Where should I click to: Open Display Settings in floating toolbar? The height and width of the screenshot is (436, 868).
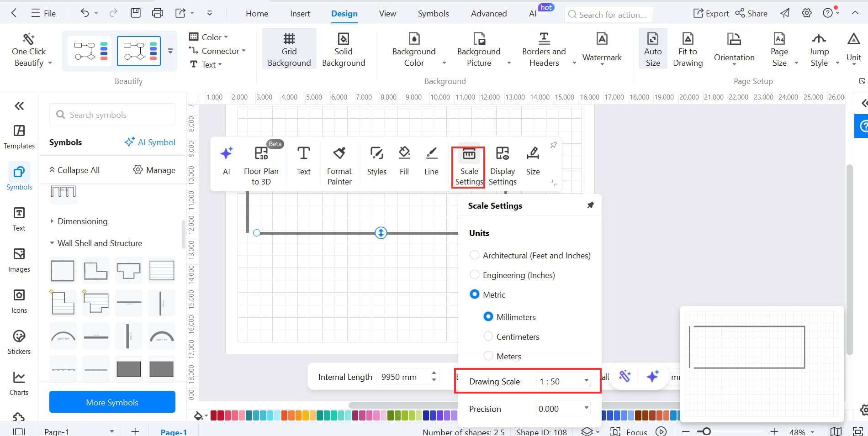503,166
